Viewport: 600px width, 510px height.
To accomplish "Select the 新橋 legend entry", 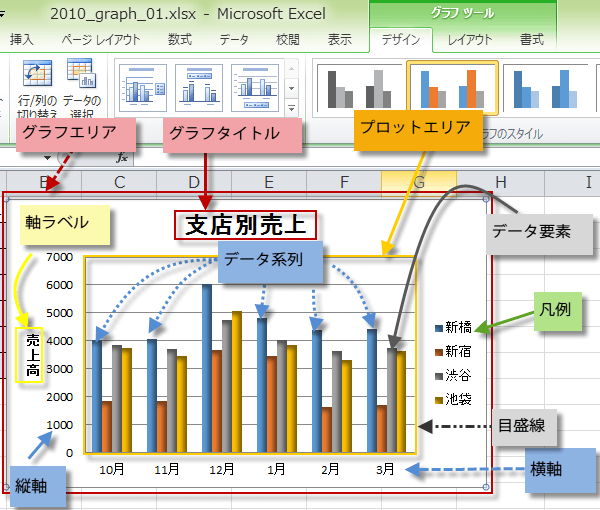I will coord(457,327).
